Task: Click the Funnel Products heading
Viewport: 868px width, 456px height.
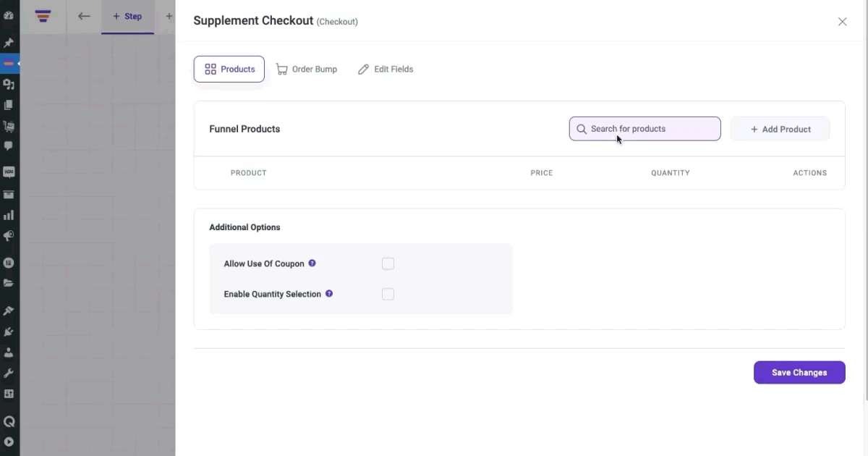Action: (244, 129)
